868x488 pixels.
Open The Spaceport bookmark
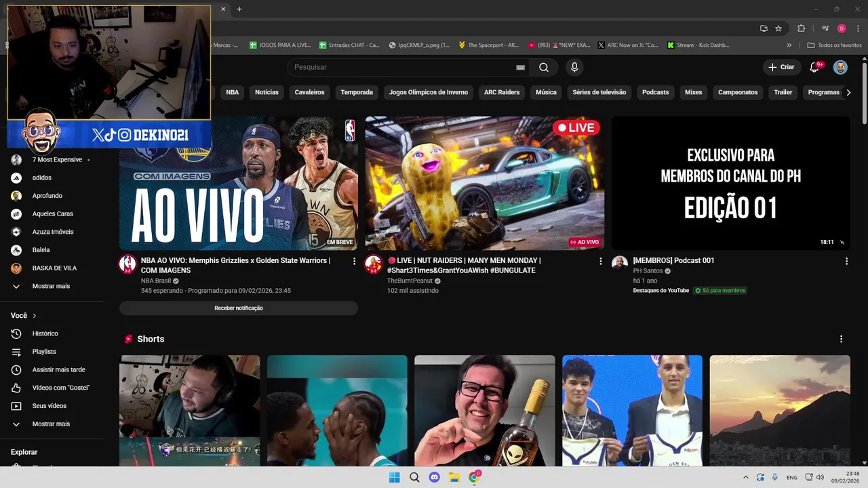(x=488, y=45)
